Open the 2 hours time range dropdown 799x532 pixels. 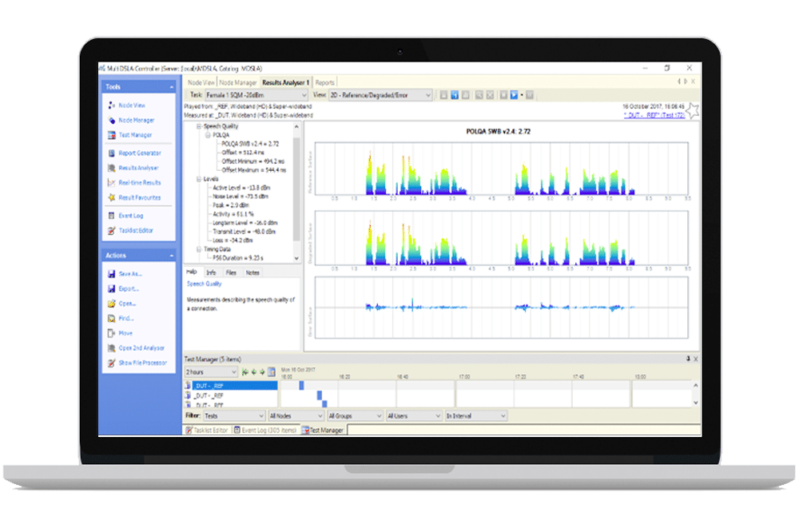click(x=211, y=372)
